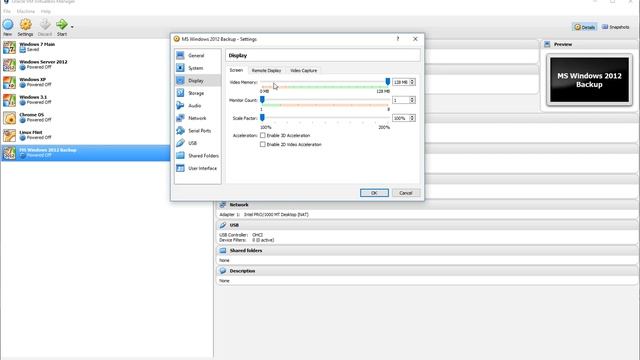Open the Audio settings category

[x=198, y=106]
